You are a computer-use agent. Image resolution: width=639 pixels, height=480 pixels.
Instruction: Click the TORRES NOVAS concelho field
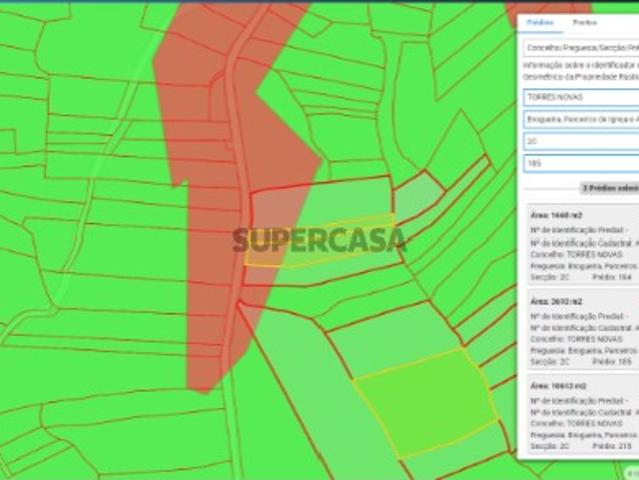581,97
